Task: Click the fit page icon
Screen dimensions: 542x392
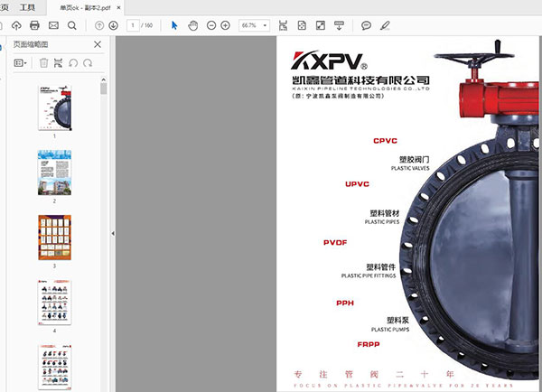Action: [x=302, y=25]
